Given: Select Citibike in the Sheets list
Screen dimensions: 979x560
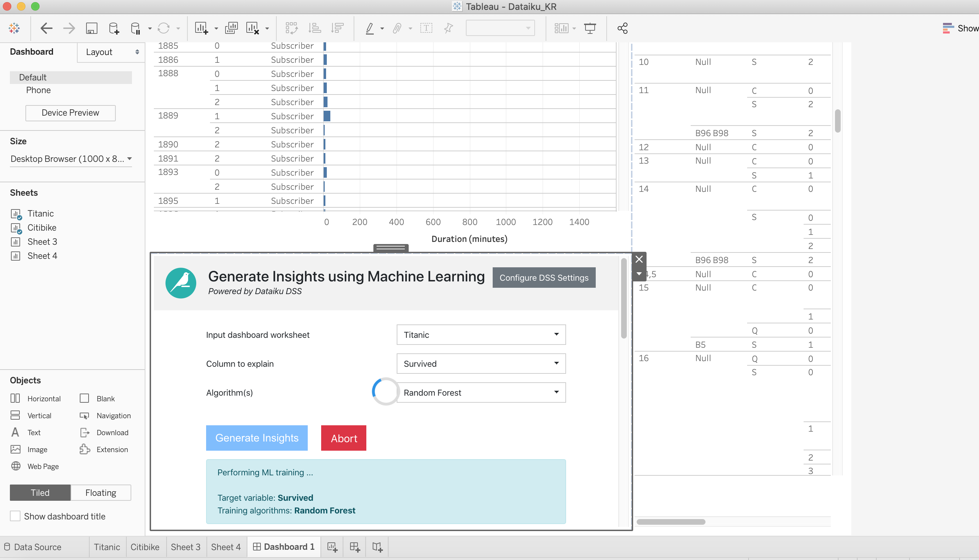Looking at the screenshot, I should (42, 228).
